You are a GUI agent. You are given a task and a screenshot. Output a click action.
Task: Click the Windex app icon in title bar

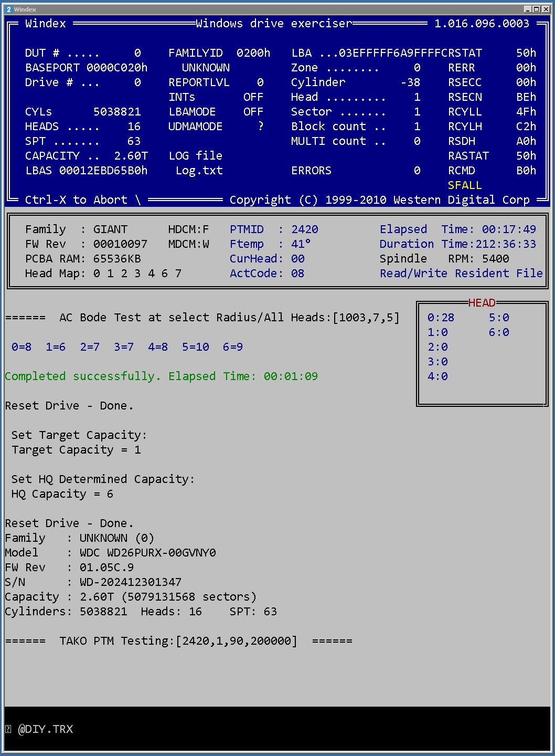click(8, 9)
